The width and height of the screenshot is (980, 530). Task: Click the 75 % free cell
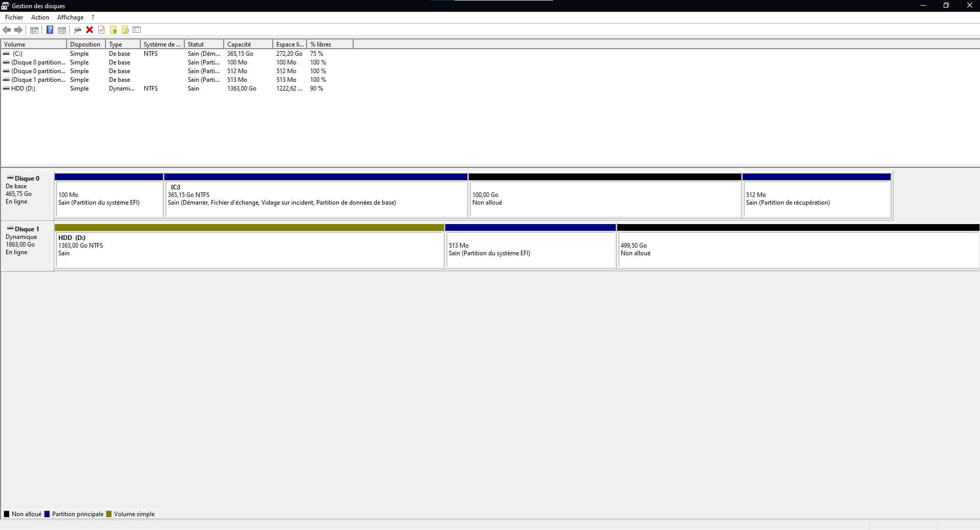pyautogui.click(x=316, y=54)
